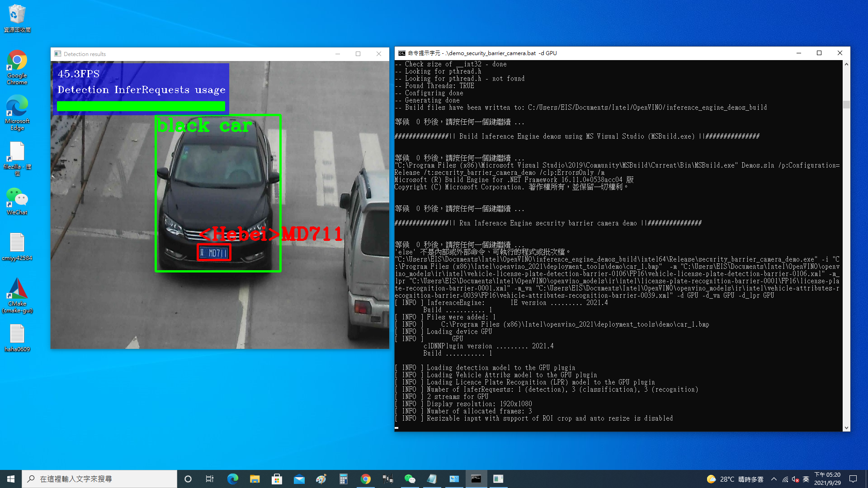Click the 45.3FPS readout in the overlay

pyautogui.click(x=79, y=74)
